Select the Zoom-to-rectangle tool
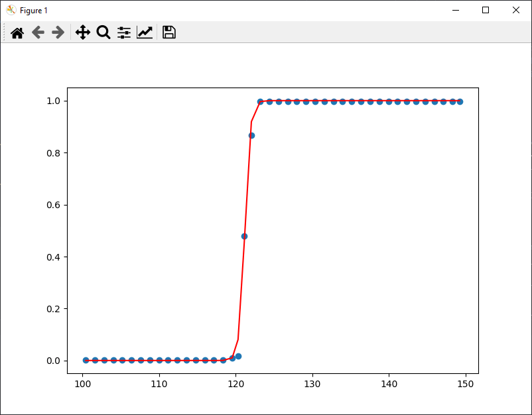Image resolution: width=532 pixels, height=415 pixels. pyautogui.click(x=103, y=32)
